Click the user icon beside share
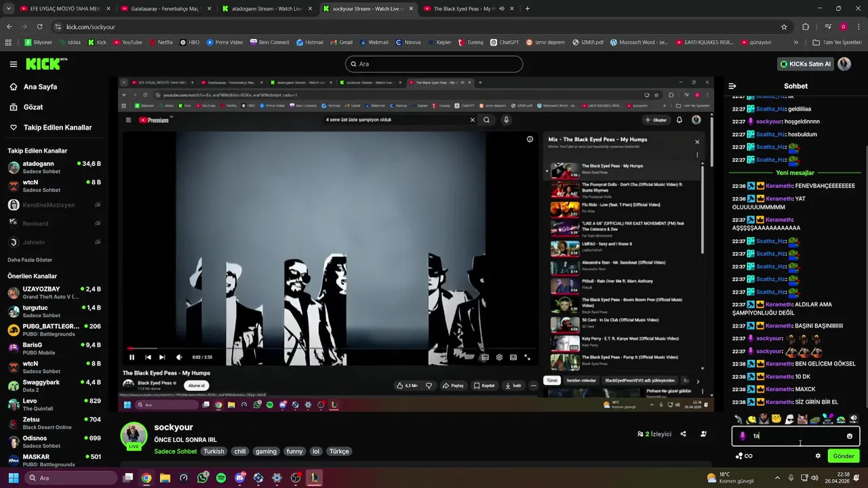Image resolution: width=868 pixels, height=488 pixels. click(x=703, y=434)
